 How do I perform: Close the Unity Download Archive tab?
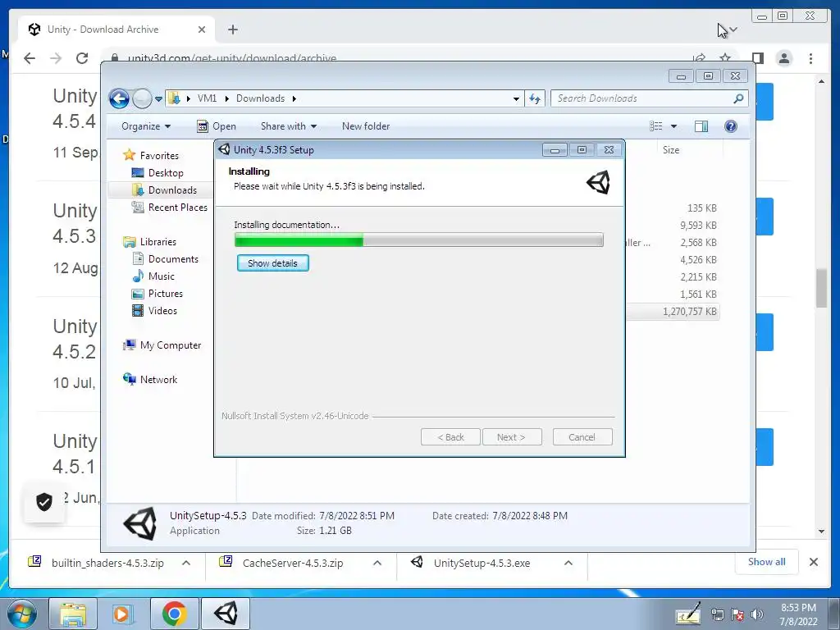point(202,30)
